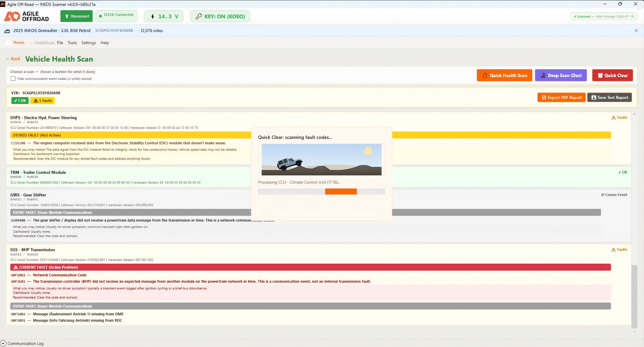Click the app icon in title bar
This screenshot has width=644, height=347.
tap(2, 4)
